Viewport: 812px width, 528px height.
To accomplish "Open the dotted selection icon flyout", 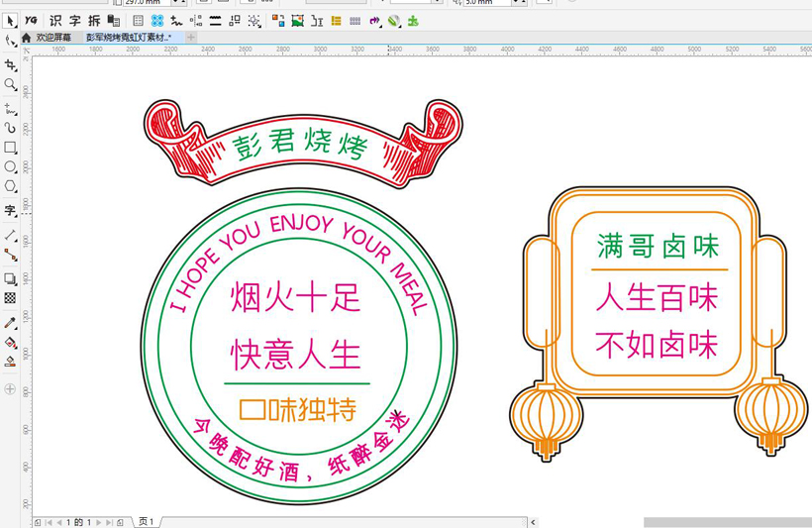I will point(254,21).
